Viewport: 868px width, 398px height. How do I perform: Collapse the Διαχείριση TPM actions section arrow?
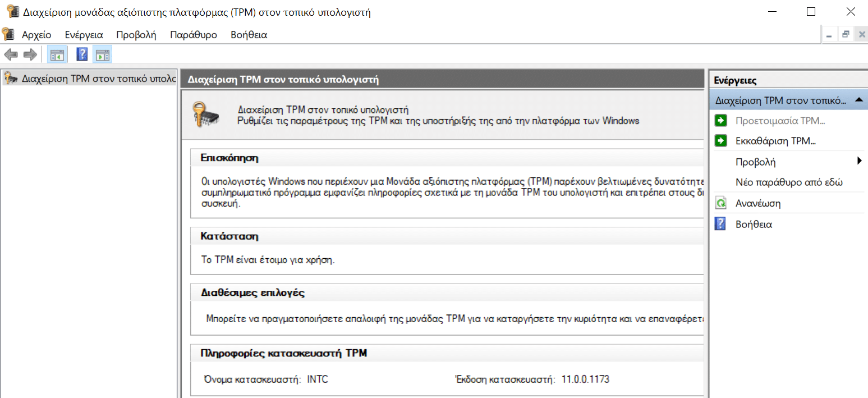coord(858,100)
